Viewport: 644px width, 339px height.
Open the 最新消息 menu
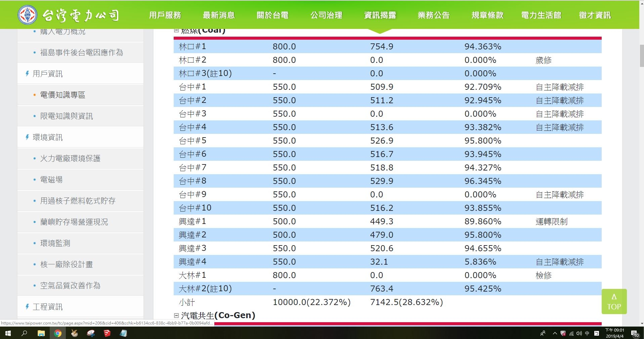tap(219, 15)
